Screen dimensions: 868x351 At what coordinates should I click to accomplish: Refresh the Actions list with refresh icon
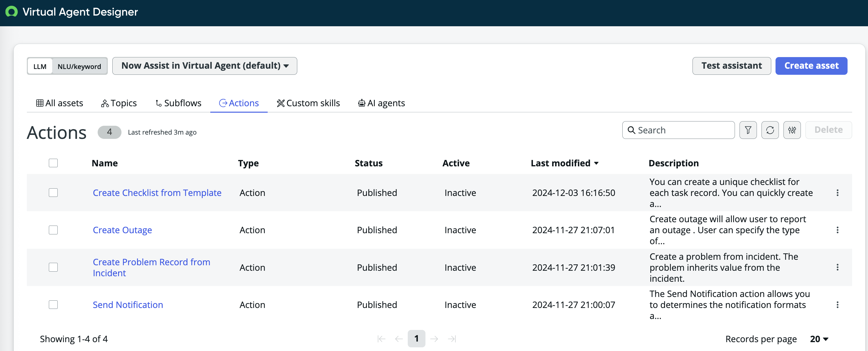point(770,130)
